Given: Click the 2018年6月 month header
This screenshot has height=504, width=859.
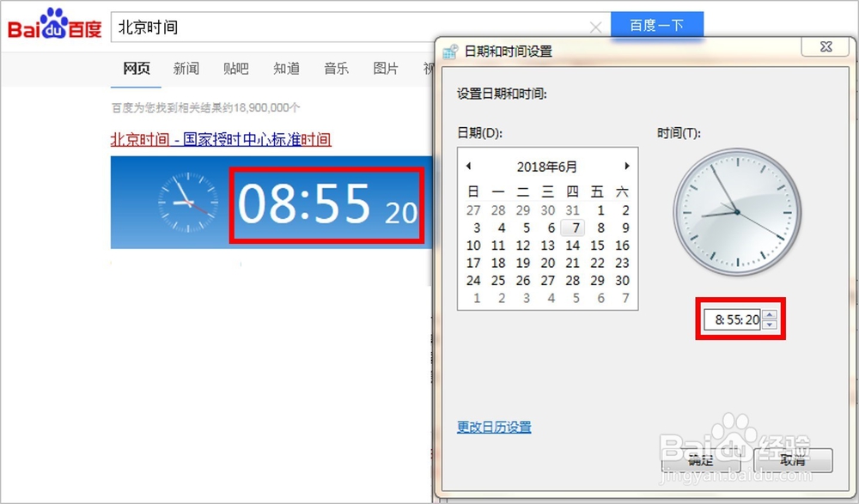Looking at the screenshot, I should [546, 167].
